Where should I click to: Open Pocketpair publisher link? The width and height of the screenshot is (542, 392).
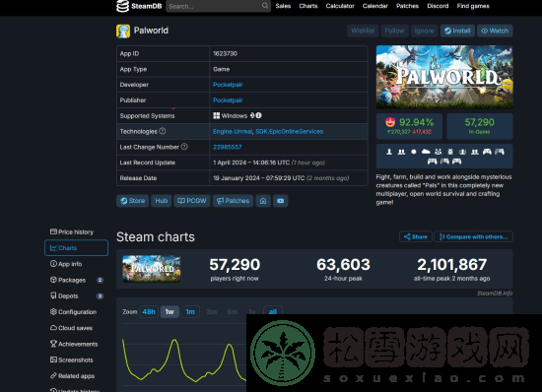(x=228, y=100)
